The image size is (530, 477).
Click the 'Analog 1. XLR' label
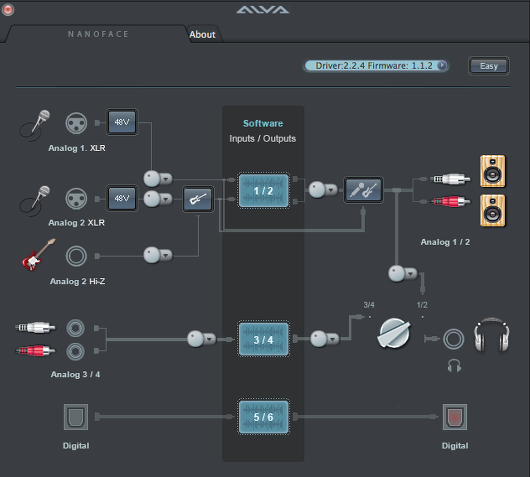tap(77, 148)
